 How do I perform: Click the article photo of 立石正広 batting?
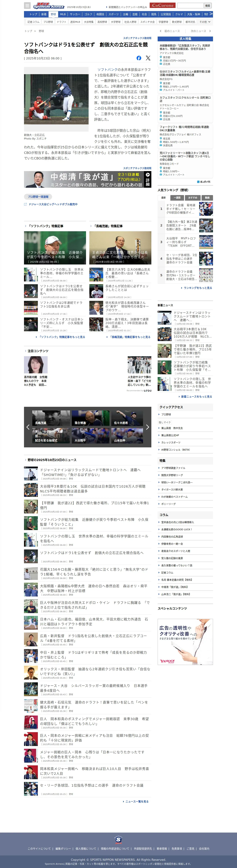56,99
